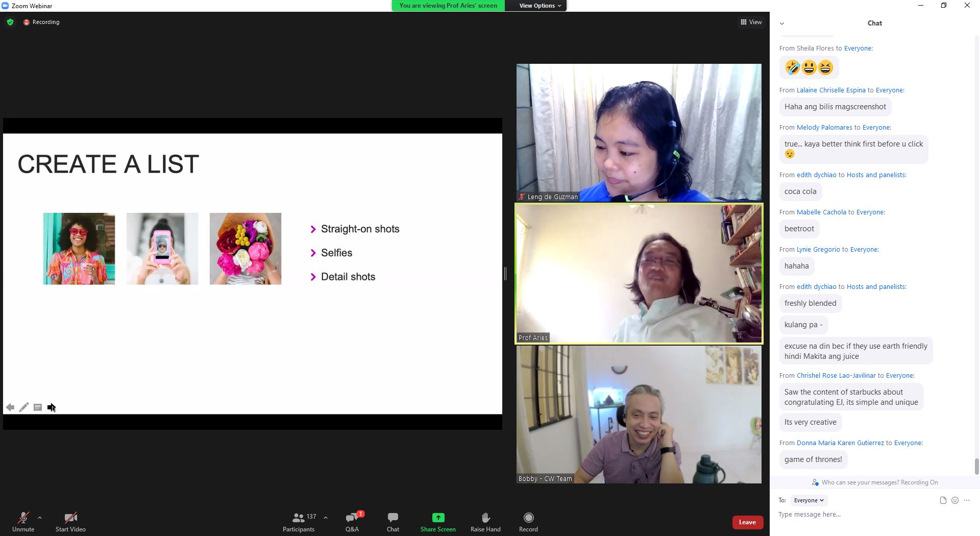
Task: Open the Q&A panel
Action: coord(352,521)
